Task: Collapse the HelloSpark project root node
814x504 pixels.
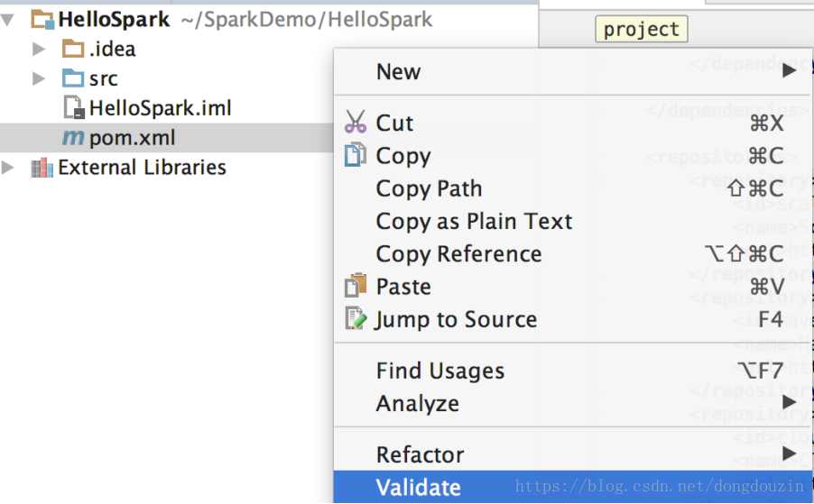Action: pyautogui.click(x=8, y=20)
